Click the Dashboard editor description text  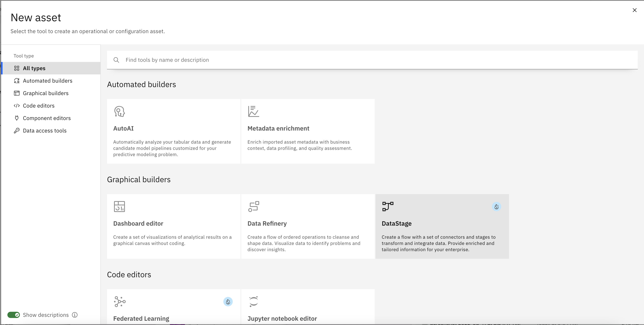pyautogui.click(x=173, y=240)
